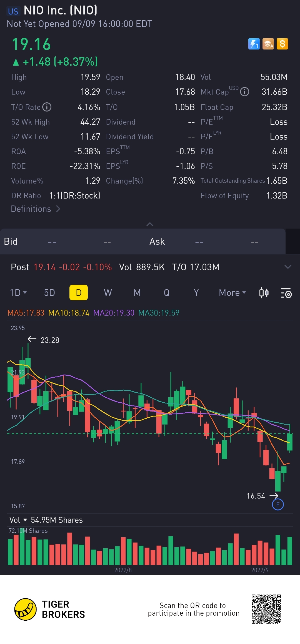Tap MA5:17.83 indicator label
This screenshot has height=644, width=300.
pyautogui.click(x=26, y=313)
